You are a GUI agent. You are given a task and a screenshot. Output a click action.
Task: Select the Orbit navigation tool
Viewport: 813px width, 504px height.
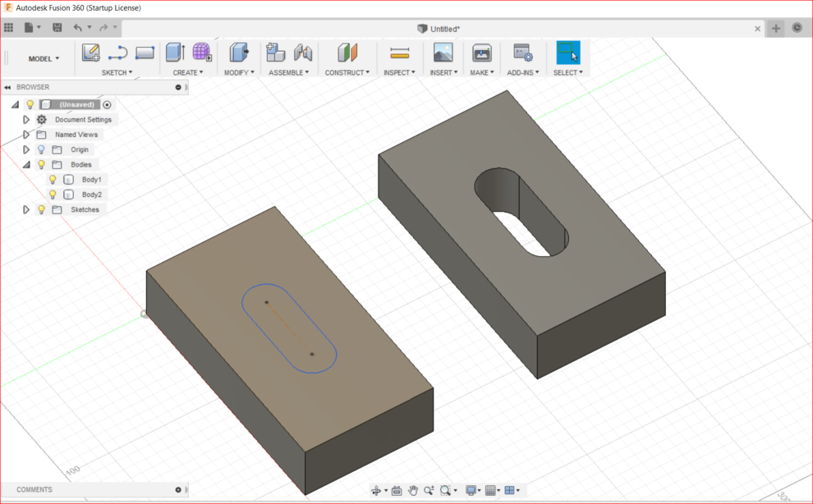coord(376,490)
